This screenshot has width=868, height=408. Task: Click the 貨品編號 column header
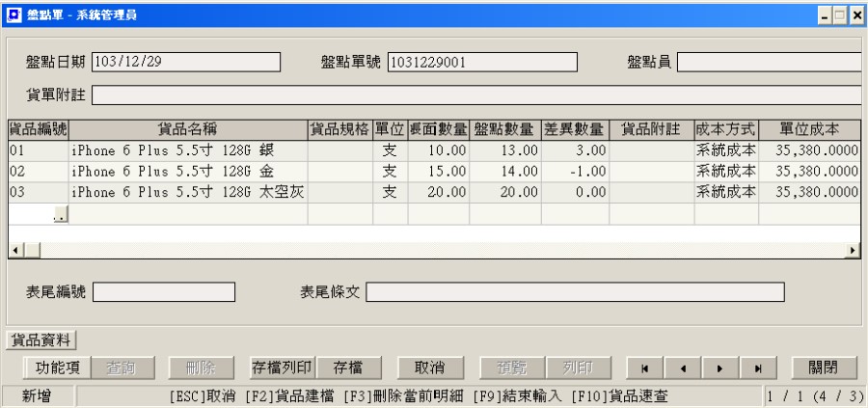coord(39,130)
